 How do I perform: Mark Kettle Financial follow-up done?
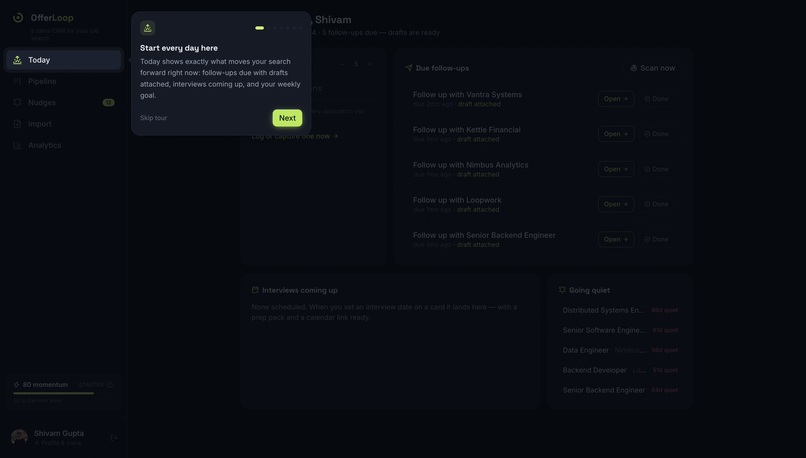click(x=656, y=134)
